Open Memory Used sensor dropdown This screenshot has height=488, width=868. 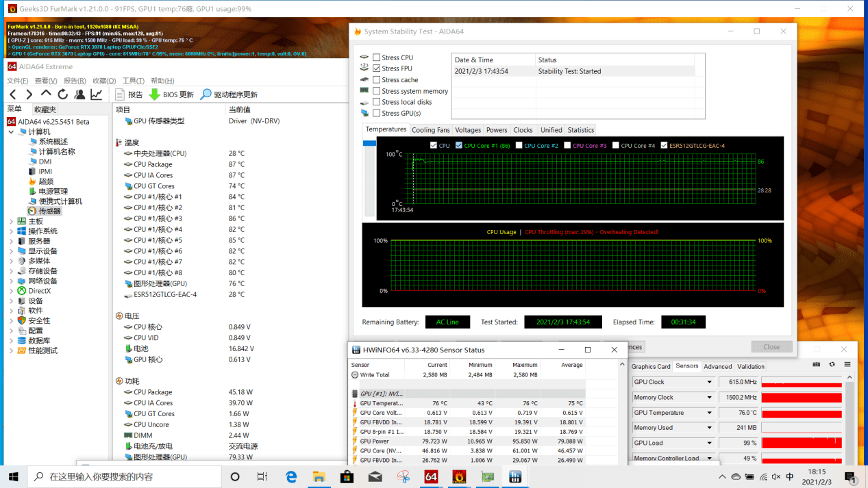tap(710, 428)
